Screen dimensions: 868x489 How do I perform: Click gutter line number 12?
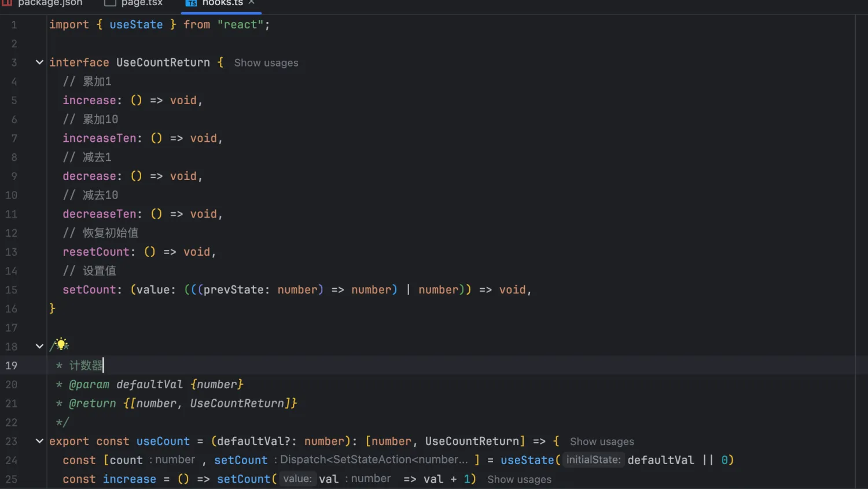(11, 233)
